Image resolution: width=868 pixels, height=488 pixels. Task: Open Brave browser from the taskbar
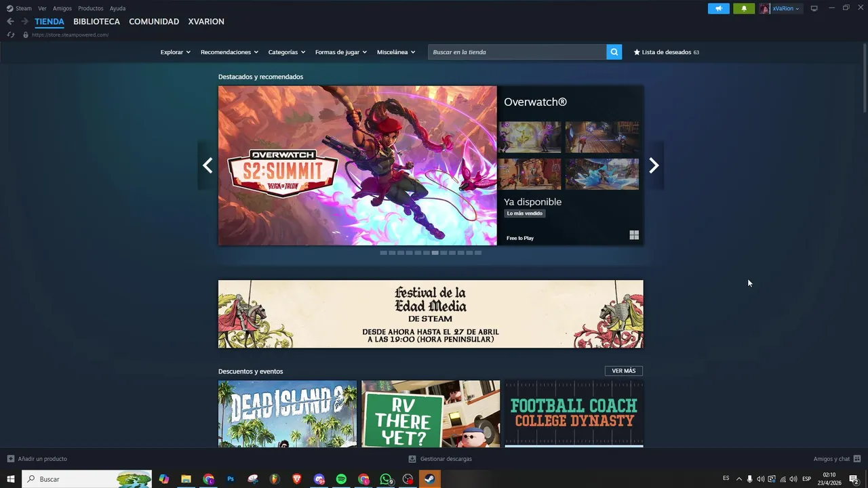(x=297, y=479)
